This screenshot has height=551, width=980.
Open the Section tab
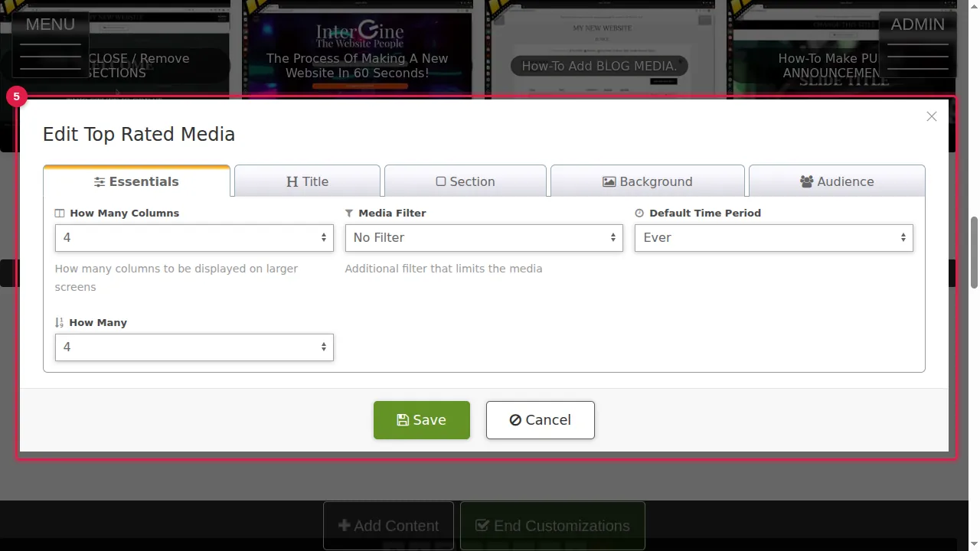pos(465,181)
